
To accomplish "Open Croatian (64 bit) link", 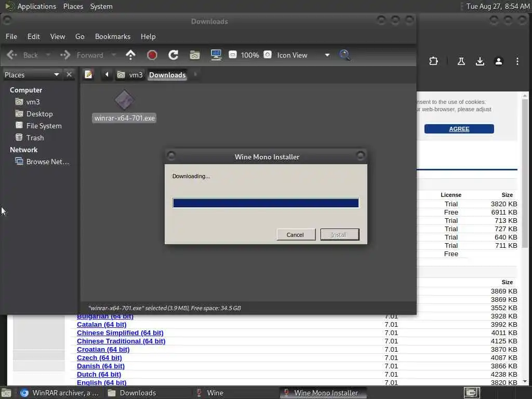I will pos(103,350).
